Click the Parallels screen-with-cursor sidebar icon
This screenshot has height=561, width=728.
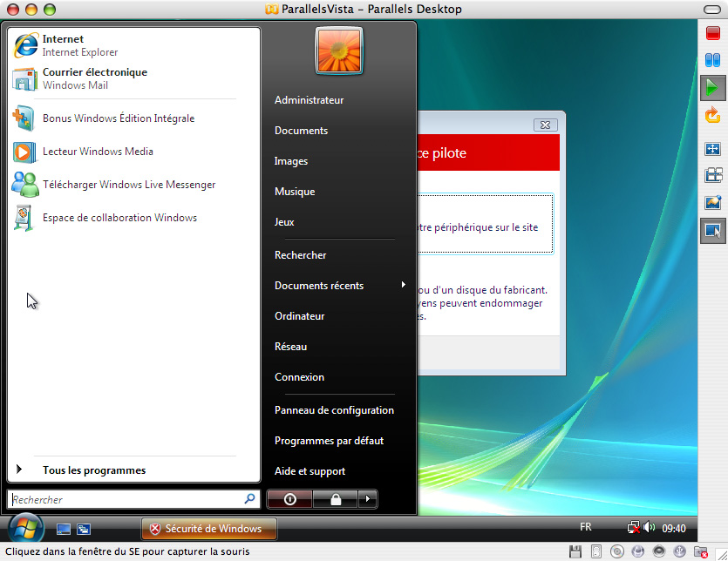click(x=712, y=230)
